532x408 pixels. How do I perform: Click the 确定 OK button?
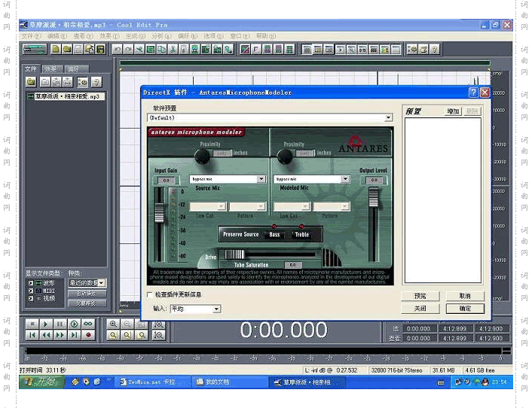point(465,309)
